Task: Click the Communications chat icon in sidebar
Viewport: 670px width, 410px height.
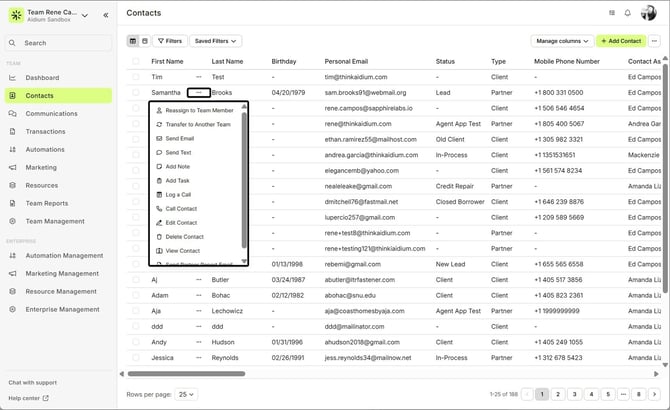Action: (x=12, y=114)
